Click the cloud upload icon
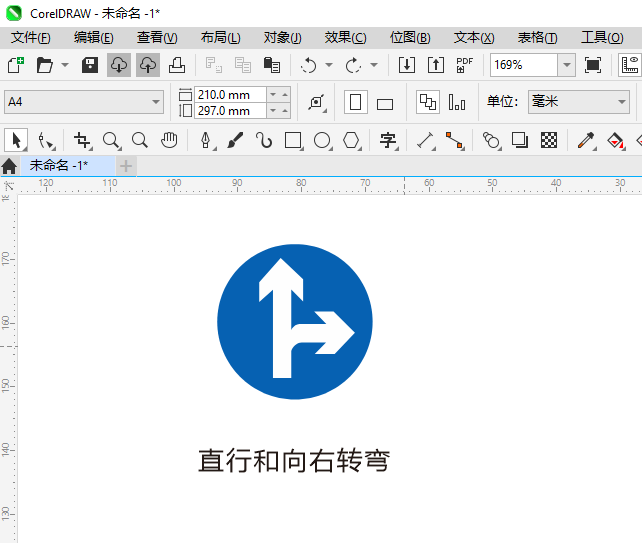This screenshot has width=642, height=543. (148, 65)
